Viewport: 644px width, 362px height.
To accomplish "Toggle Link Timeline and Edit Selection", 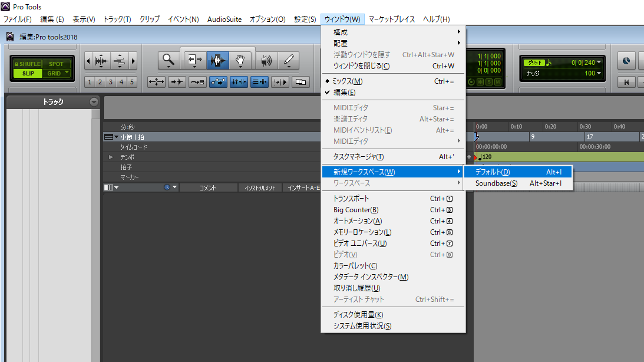I will click(239, 82).
